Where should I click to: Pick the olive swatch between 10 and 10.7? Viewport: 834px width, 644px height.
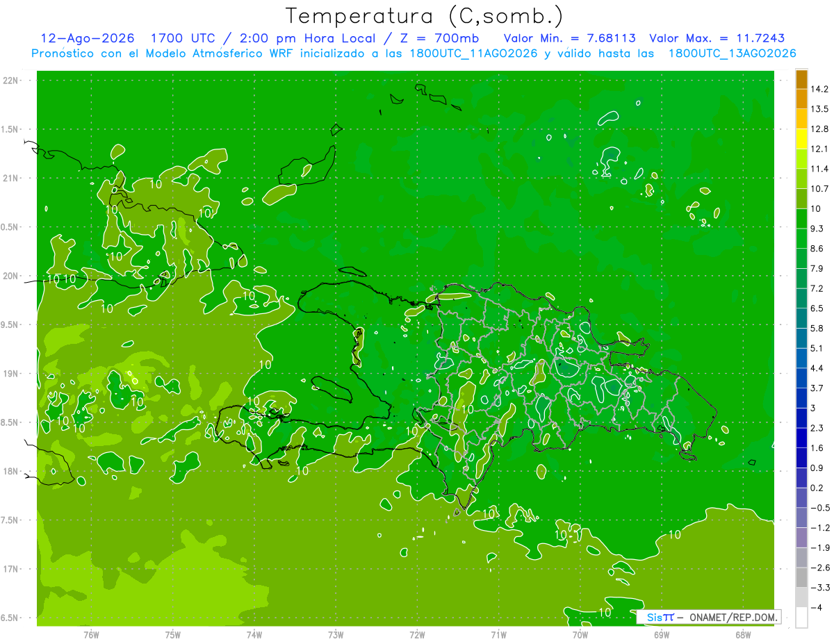click(801, 199)
